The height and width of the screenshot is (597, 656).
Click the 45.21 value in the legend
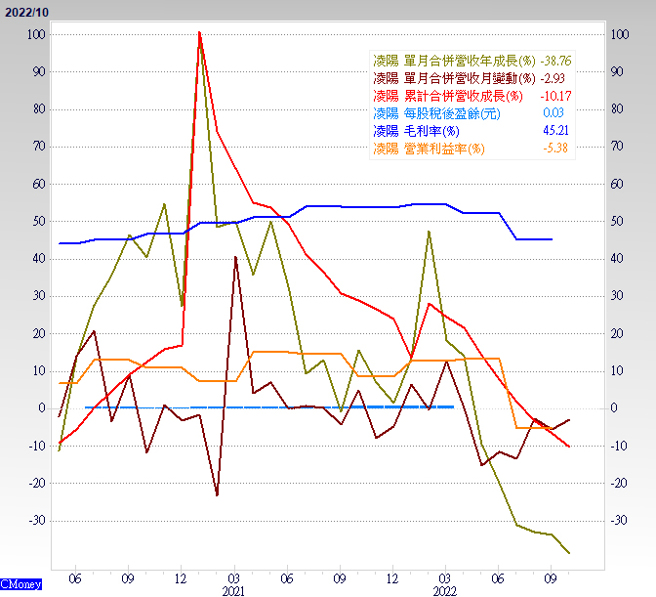554,131
